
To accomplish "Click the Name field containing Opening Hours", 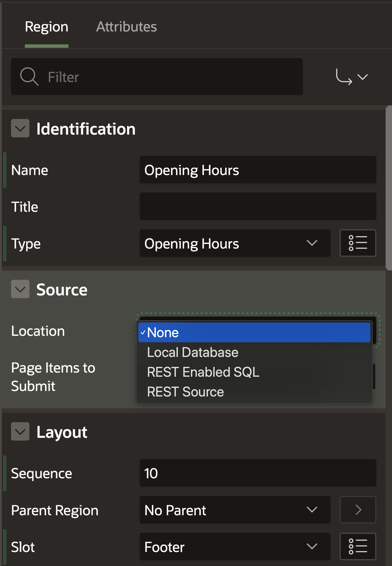I will (x=258, y=170).
